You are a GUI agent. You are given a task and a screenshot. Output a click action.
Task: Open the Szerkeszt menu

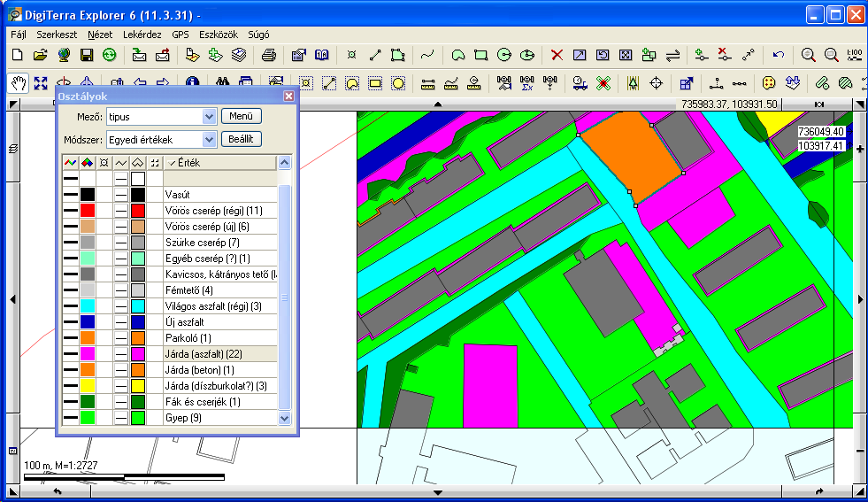coord(57,35)
